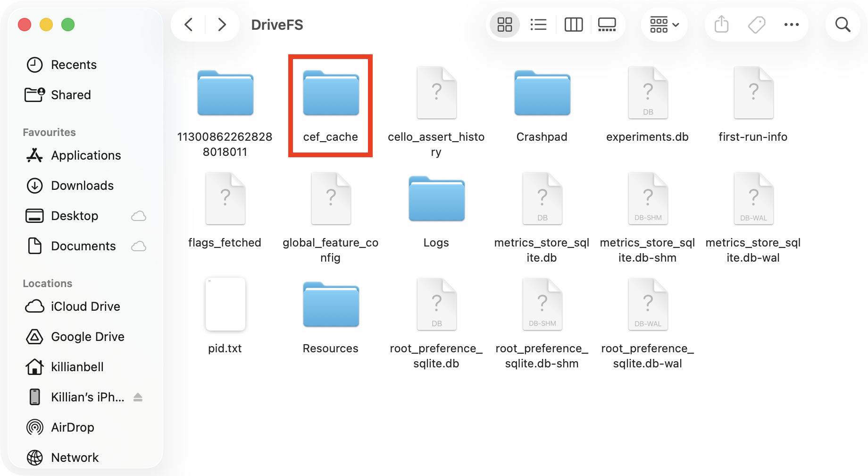Click the Share icon in the toolbar
The height and width of the screenshot is (476, 868).
pos(721,25)
